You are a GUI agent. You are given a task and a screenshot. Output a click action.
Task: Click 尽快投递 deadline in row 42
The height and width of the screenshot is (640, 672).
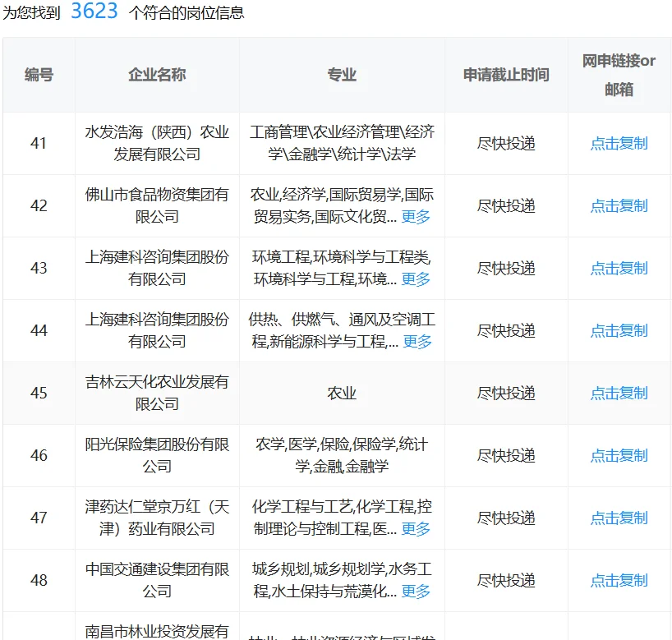tap(506, 205)
